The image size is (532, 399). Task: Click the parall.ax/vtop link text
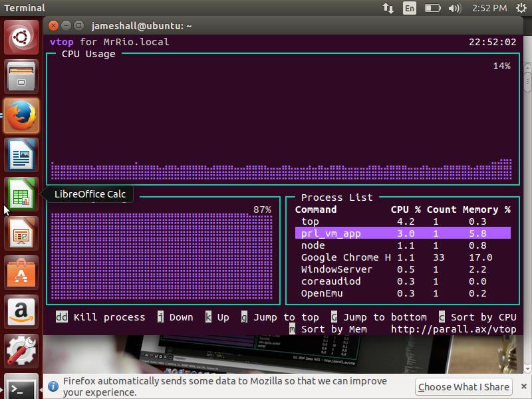(x=453, y=329)
